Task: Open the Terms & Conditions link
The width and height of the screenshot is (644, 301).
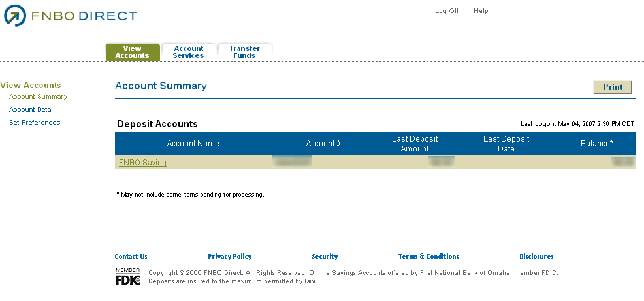Action: pyautogui.click(x=428, y=257)
